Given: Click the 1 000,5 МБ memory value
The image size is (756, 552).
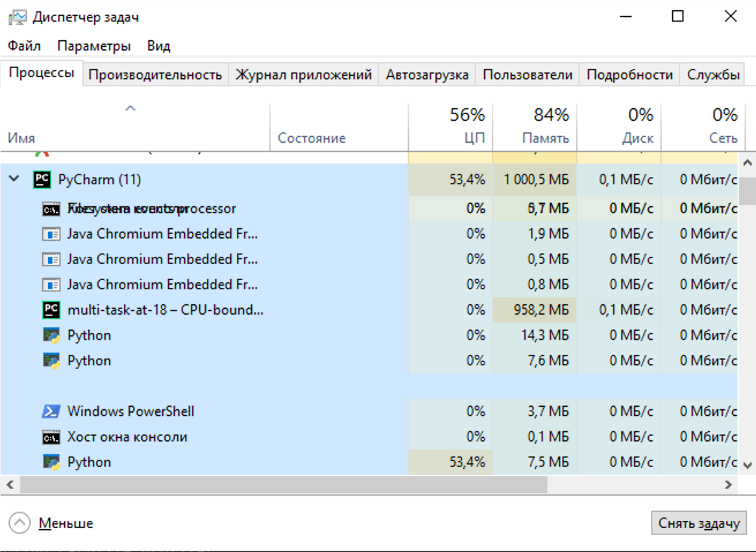Looking at the screenshot, I should pyautogui.click(x=536, y=180).
